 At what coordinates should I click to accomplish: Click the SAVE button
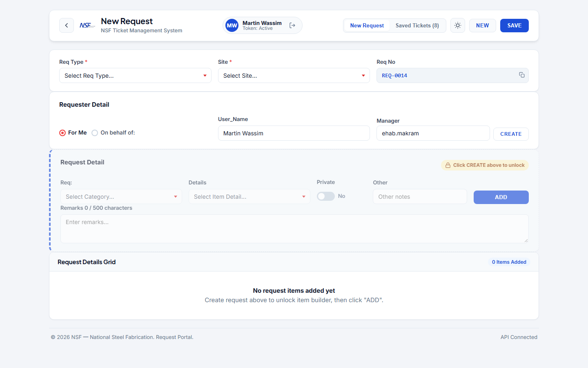(514, 25)
